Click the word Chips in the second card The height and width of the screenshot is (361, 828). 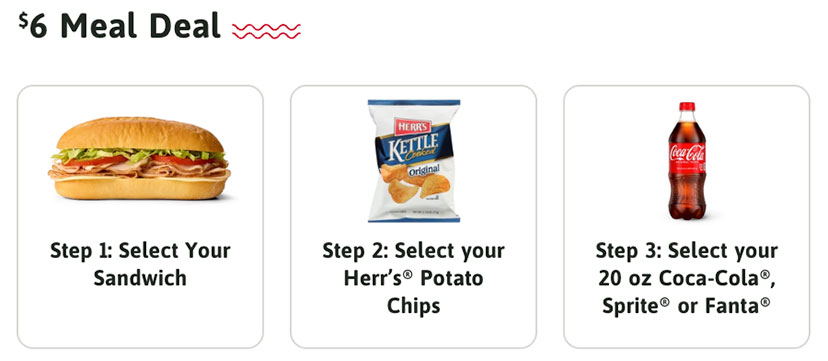413,306
